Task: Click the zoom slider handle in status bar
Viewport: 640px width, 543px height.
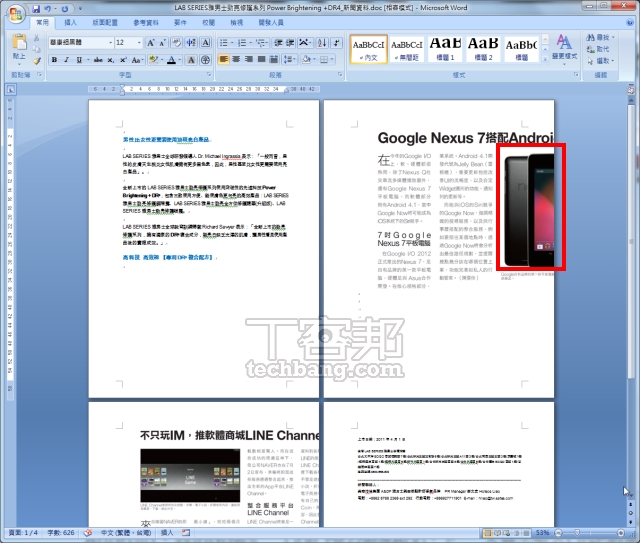Action: 577,533
